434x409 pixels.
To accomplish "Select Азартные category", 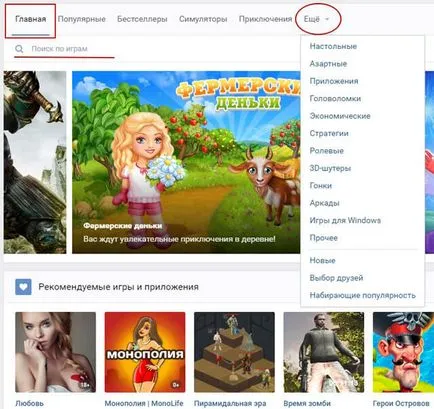I will click(x=328, y=64).
